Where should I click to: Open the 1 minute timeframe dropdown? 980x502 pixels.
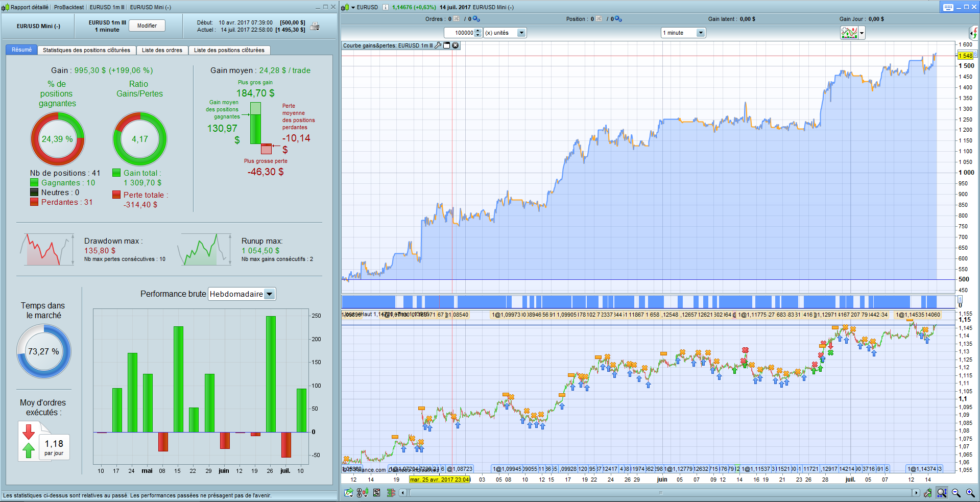(x=701, y=33)
